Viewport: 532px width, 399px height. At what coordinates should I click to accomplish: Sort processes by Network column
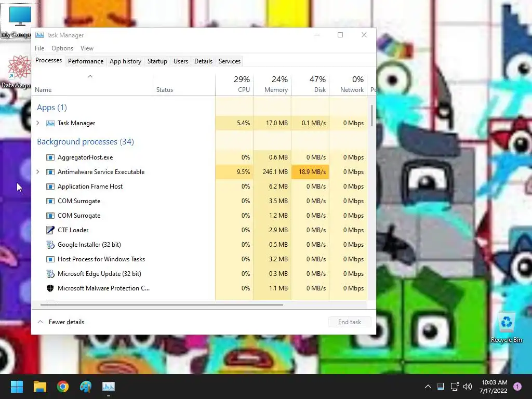pyautogui.click(x=348, y=84)
